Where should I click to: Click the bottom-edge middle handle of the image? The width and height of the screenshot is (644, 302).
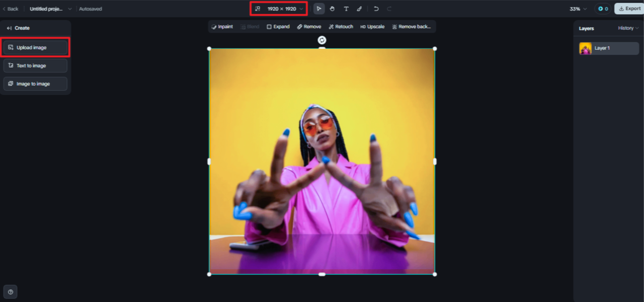point(322,274)
